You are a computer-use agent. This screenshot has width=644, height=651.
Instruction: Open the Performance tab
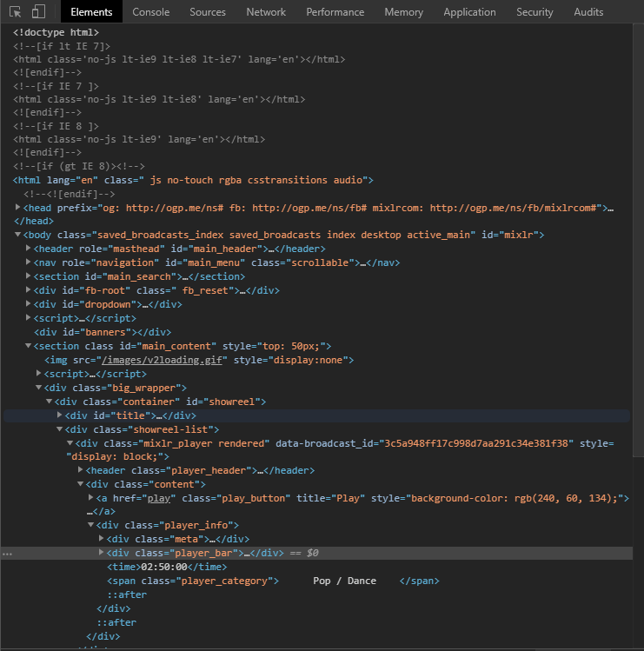click(335, 11)
